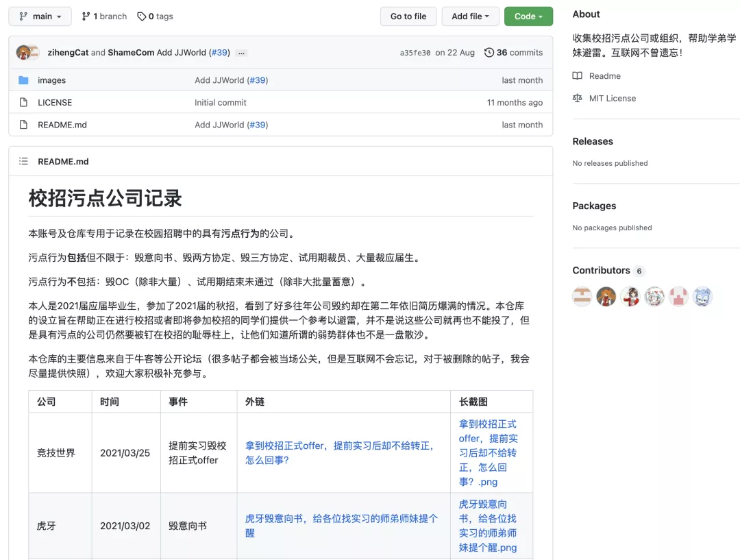The width and height of the screenshot is (740, 560).
Task: Click the commit history clock icon
Action: pos(489,52)
